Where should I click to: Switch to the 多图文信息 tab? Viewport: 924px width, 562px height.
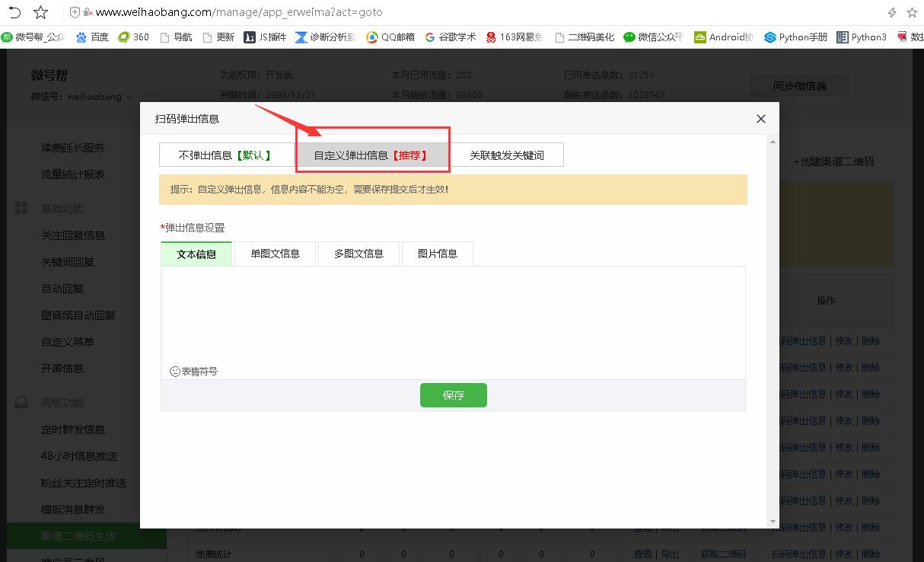[x=358, y=254]
